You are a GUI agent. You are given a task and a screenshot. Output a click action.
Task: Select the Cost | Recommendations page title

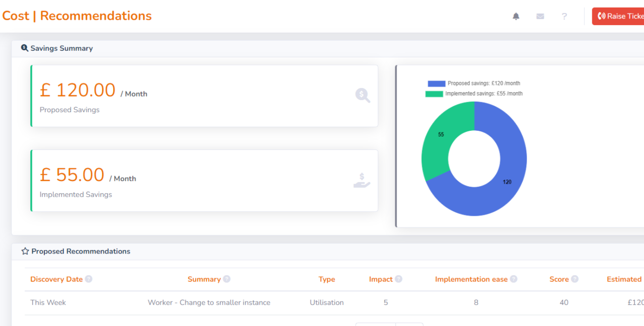(x=77, y=16)
